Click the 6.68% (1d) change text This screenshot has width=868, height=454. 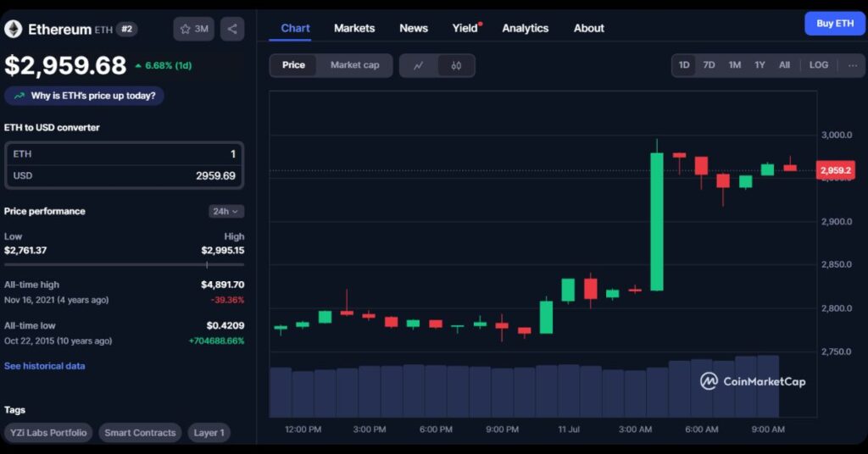169,65
